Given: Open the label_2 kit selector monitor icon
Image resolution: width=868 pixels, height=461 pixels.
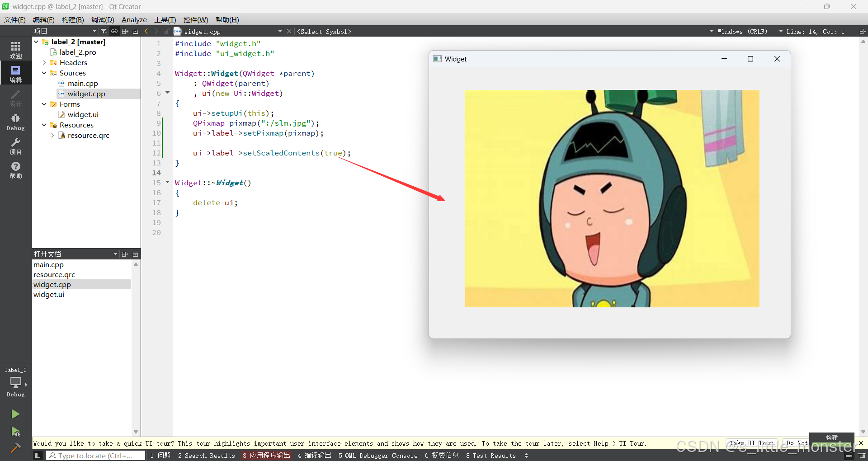Looking at the screenshot, I should (x=16, y=382).
